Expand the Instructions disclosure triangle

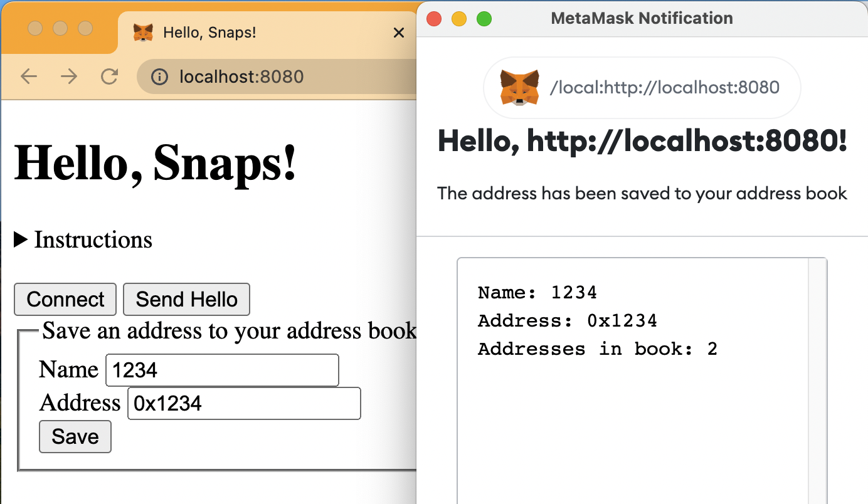(21, 239)
